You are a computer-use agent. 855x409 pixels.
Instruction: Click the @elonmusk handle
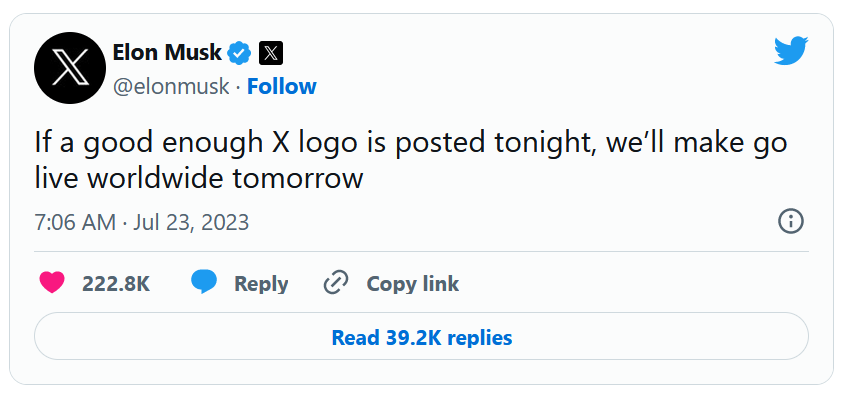(171, 86)
